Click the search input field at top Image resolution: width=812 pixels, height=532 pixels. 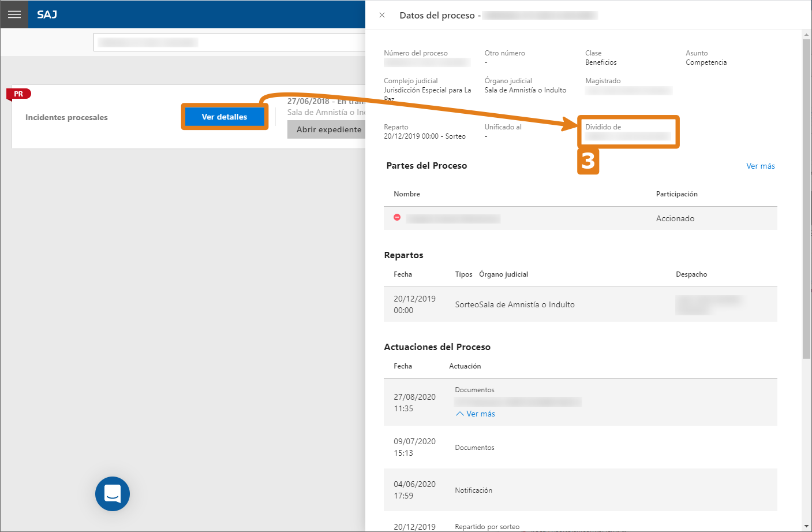(x=230, y=42)
